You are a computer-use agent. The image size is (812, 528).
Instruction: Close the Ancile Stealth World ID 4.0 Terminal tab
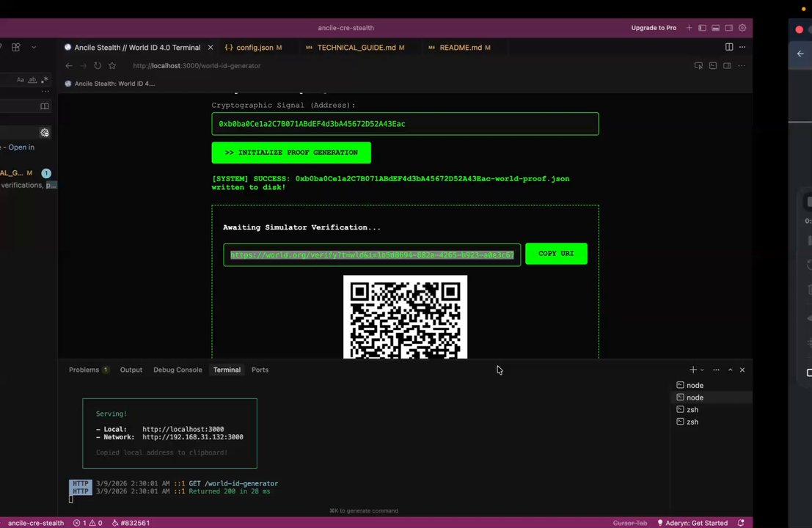(x=211, y=47)
